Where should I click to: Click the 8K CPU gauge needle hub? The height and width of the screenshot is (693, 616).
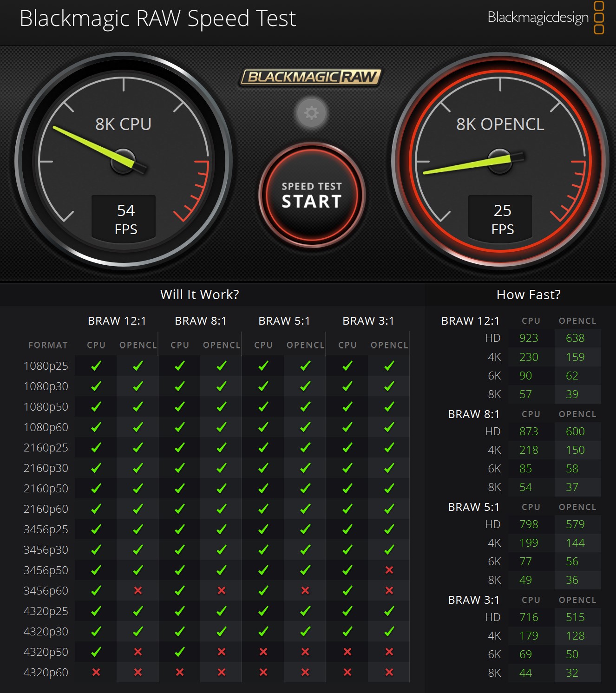(123, 161)
